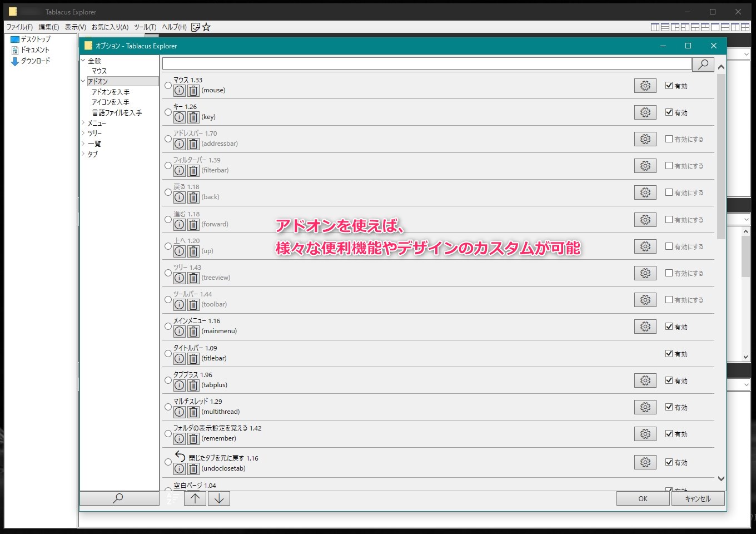Open ファイル(F) menu
Screen dimensions: 756x534
pos(19,27)
